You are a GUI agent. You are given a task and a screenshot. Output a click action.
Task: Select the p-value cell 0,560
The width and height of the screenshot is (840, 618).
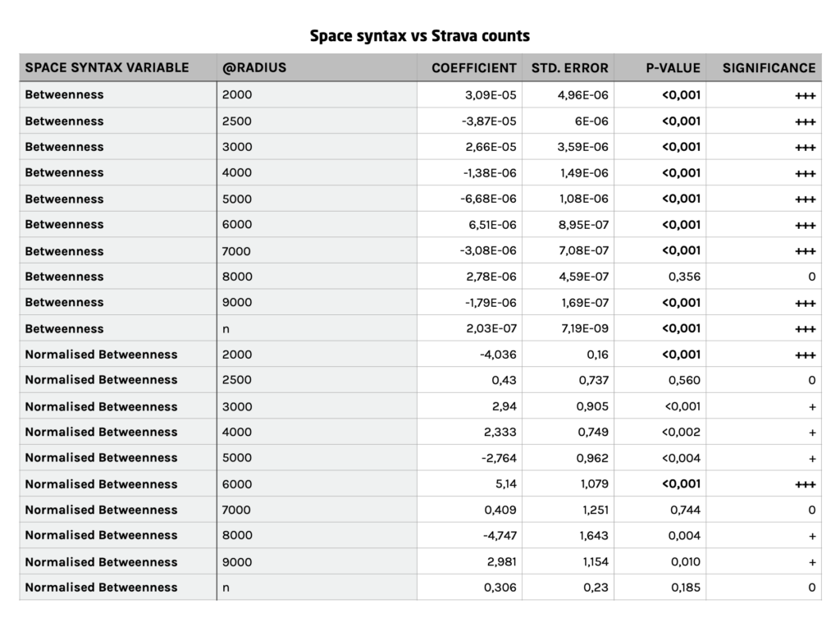684,380
